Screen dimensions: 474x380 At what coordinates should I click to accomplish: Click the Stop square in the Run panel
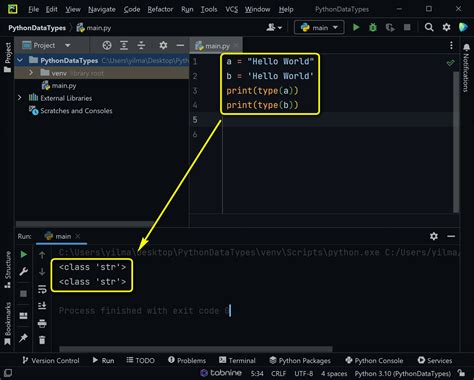click(23, 293)
